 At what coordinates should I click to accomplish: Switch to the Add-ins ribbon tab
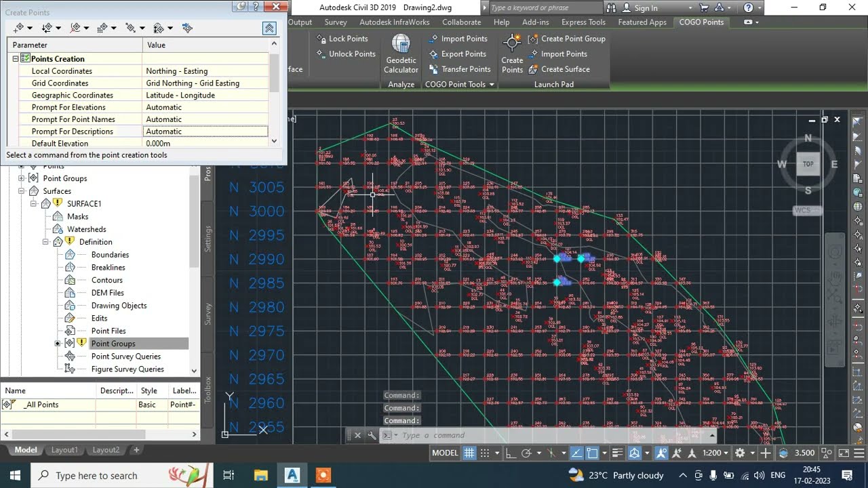[x=536, y=22]
